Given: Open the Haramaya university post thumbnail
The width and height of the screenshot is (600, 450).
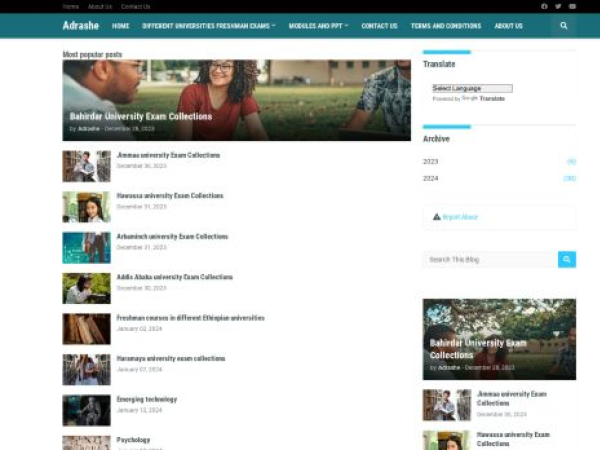Looking at the screenshot, I should pyautogui.click(x=86, y=369).
